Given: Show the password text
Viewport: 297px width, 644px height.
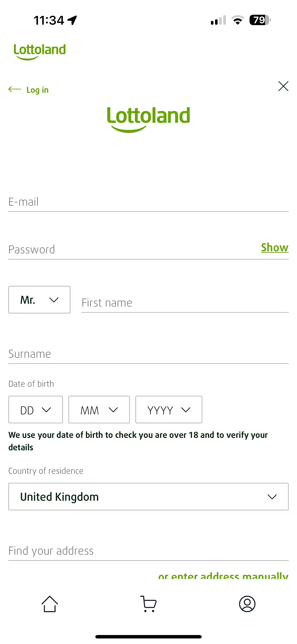Looking at the screenshot, I should click(x=275, y=248).
